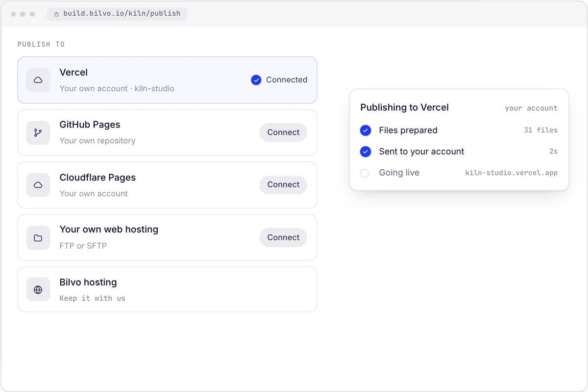The image size is (588, 392).
Task: Click the PUBLISH TO section label
Action: tap(41, 44)
